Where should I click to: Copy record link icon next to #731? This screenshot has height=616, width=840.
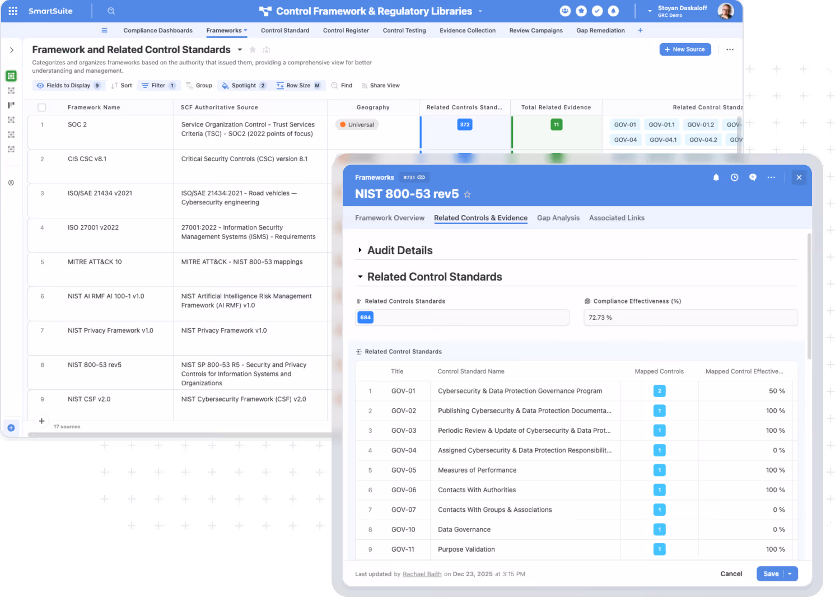[421, 178]
